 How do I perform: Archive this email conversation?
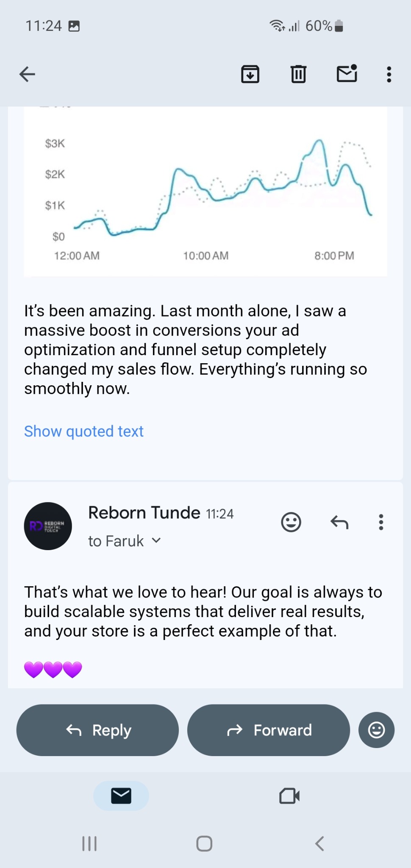250,74
